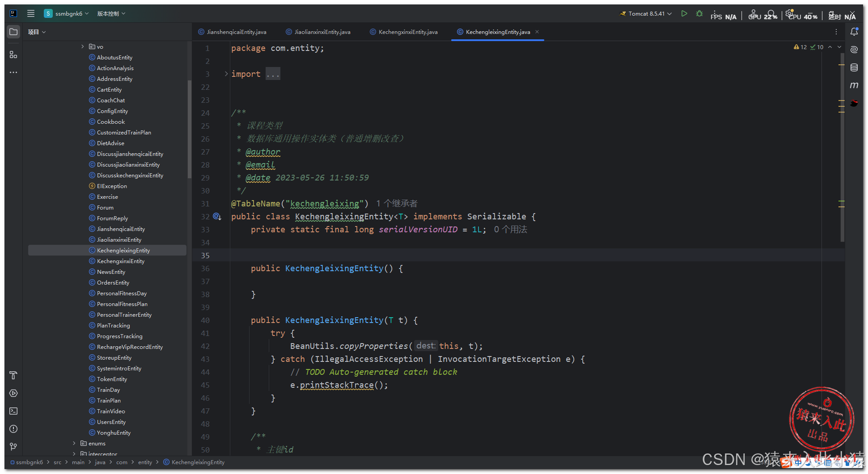Viewport: 868px width, 474px height.
Task: Click the '1 个继承者' inlay hint
Action: point(397,204)
